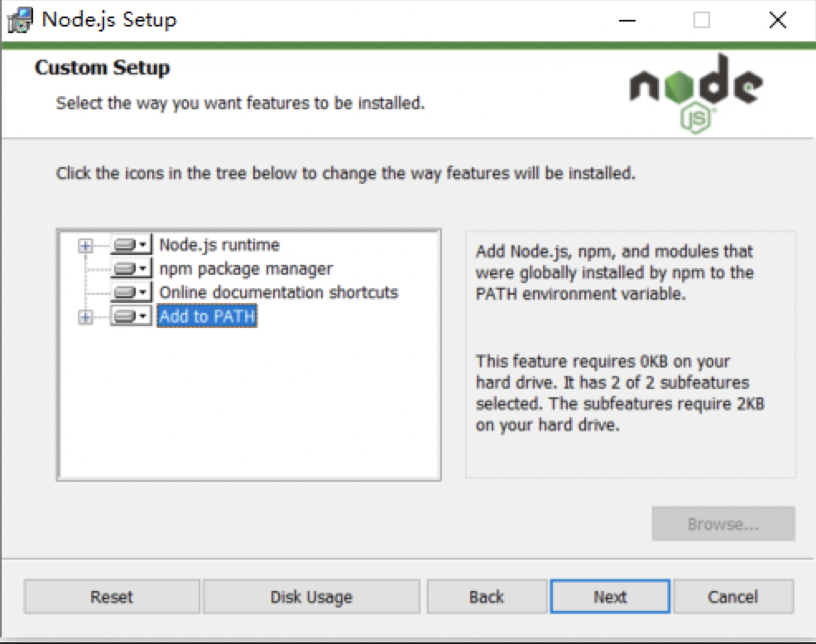Cancel the Node.js installation
The width and height of the screenshot is (816, 644).
click(x=733, y=597)
